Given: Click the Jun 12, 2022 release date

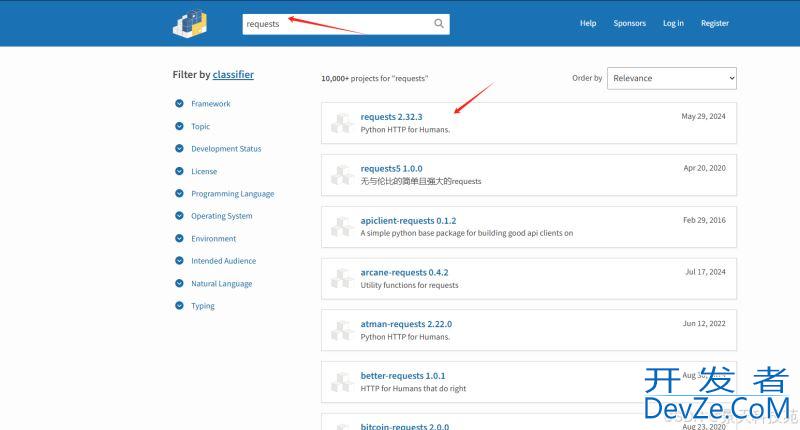Looking at the screenshot, I should coord(704,323).
